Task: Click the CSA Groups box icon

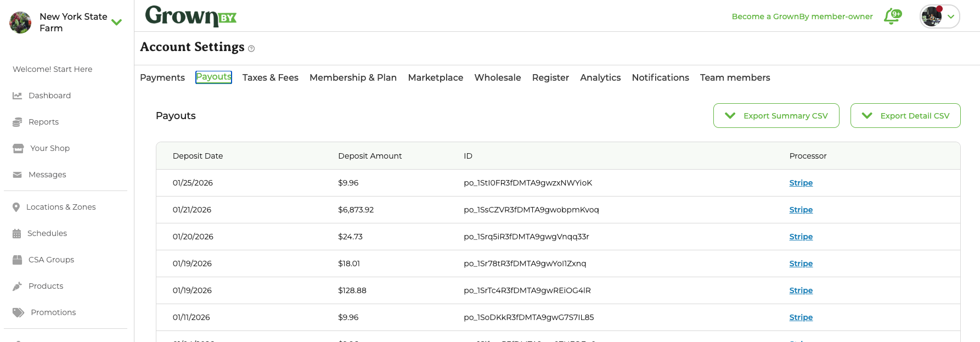Action: point(18,260)
